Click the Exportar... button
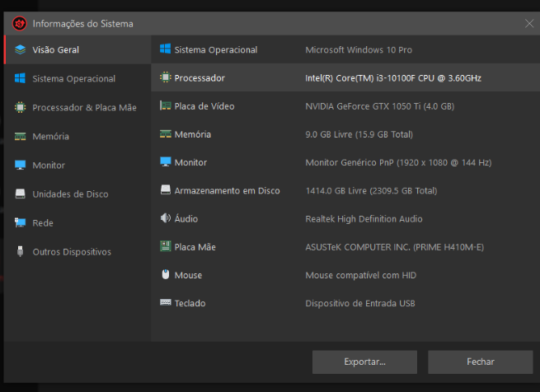The image size is (540, 392). coord(364,362)
